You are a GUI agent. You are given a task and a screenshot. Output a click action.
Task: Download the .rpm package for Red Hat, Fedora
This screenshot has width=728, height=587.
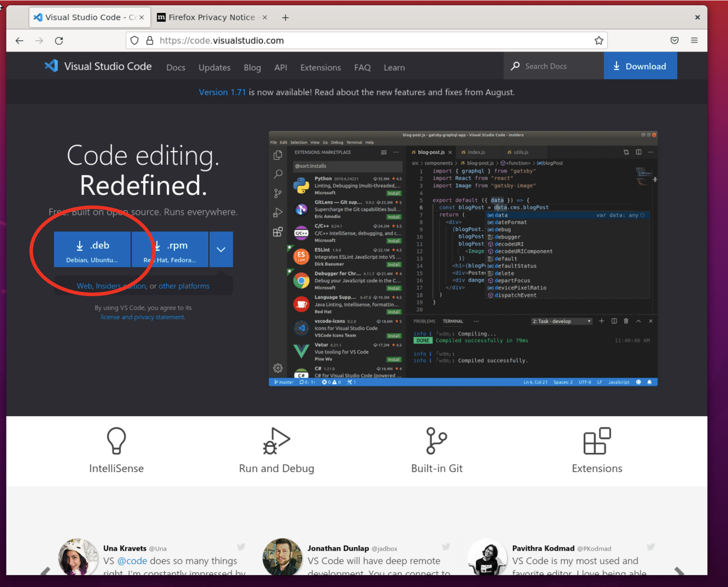point(170,249)
